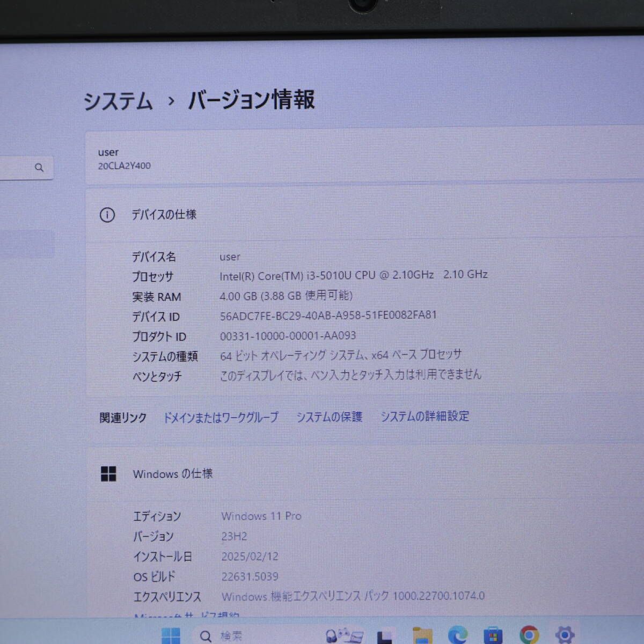
Task: Open ドメインまたはワークグループ link
Action: [221, 417]
